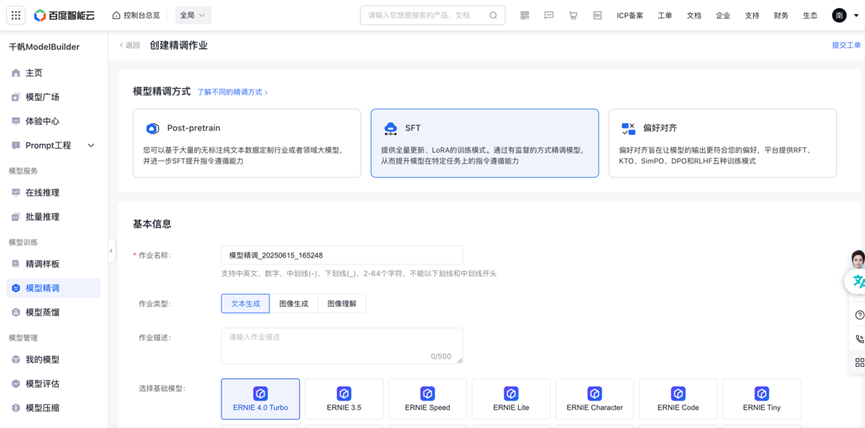Click the 主页 home icon in sidebar

tap(16, 73)
